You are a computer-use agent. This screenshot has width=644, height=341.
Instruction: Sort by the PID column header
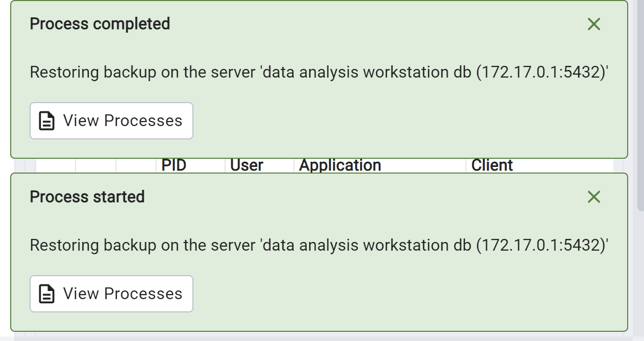point(174,165)
